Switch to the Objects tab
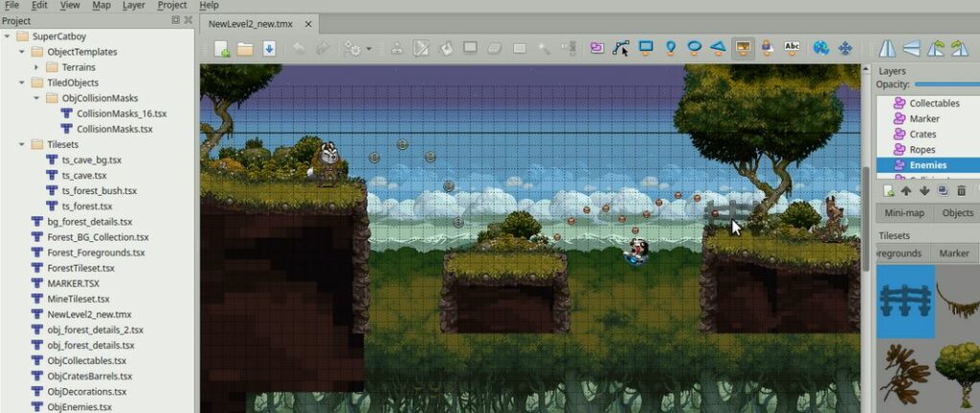The image size is (980, 413). [957, 213]
